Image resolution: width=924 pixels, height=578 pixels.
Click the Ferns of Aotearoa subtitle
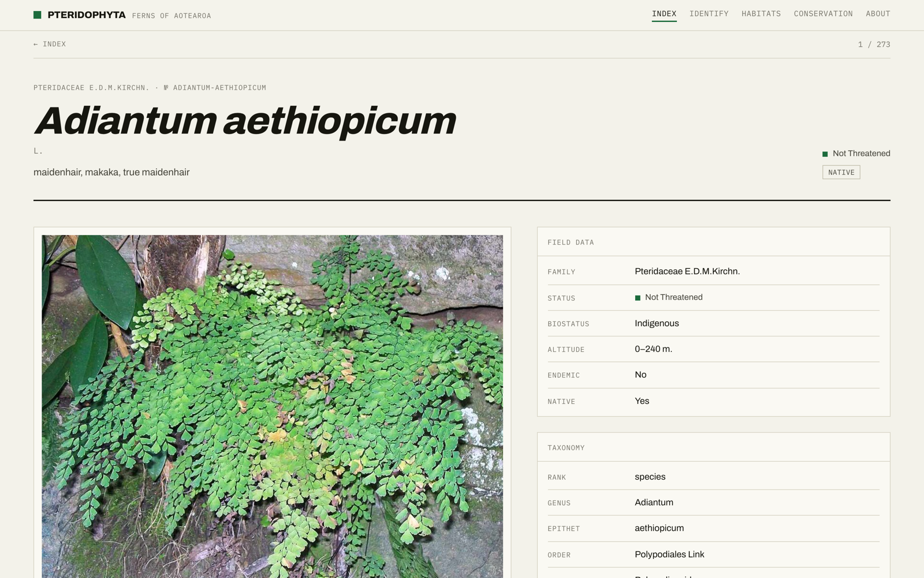(172, 16)
